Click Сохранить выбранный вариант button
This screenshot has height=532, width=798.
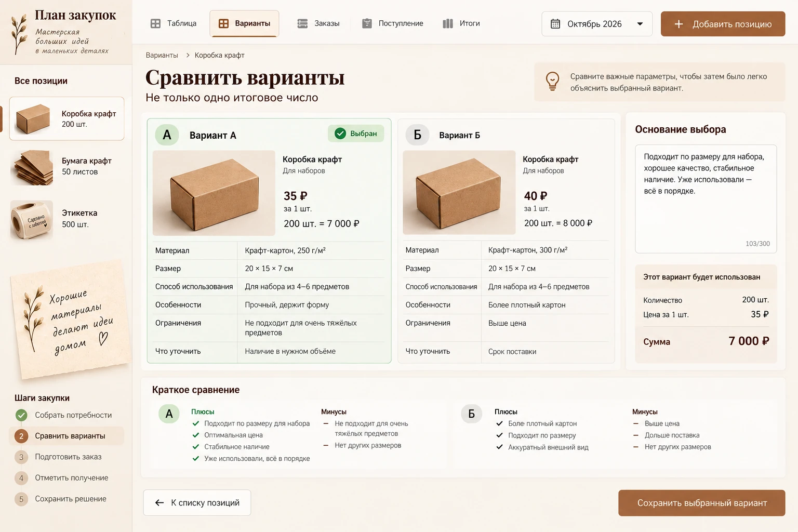[702, 503]
